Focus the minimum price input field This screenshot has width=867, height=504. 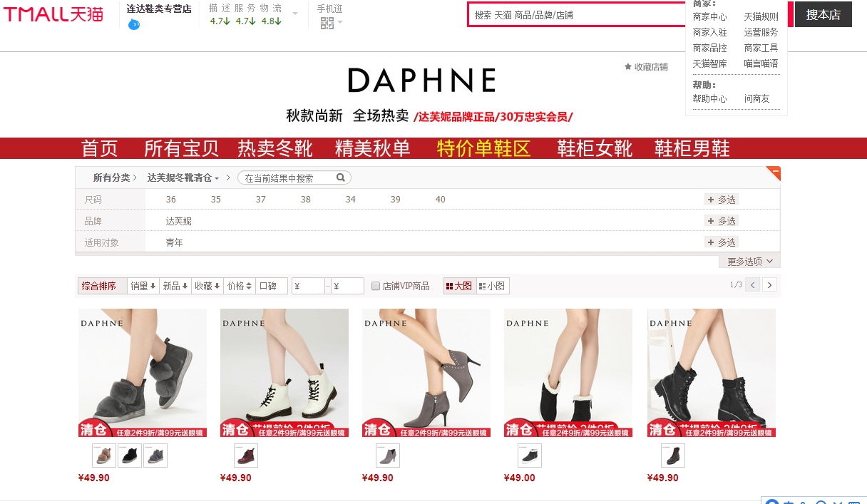click(308, 286)
